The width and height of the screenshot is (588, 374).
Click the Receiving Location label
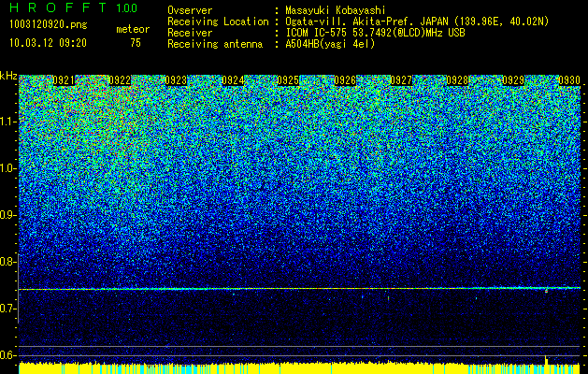(x=218, y=22)
